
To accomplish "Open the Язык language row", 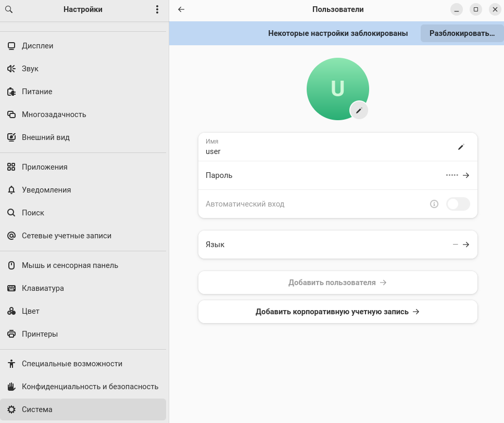I will [337, 245].
